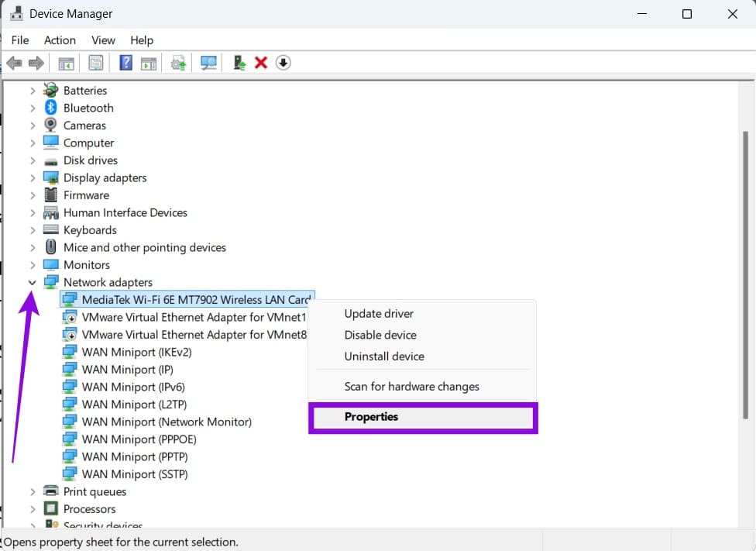Expand the Keyboards node
Screen dimensions: 756x551
(33, 230)
